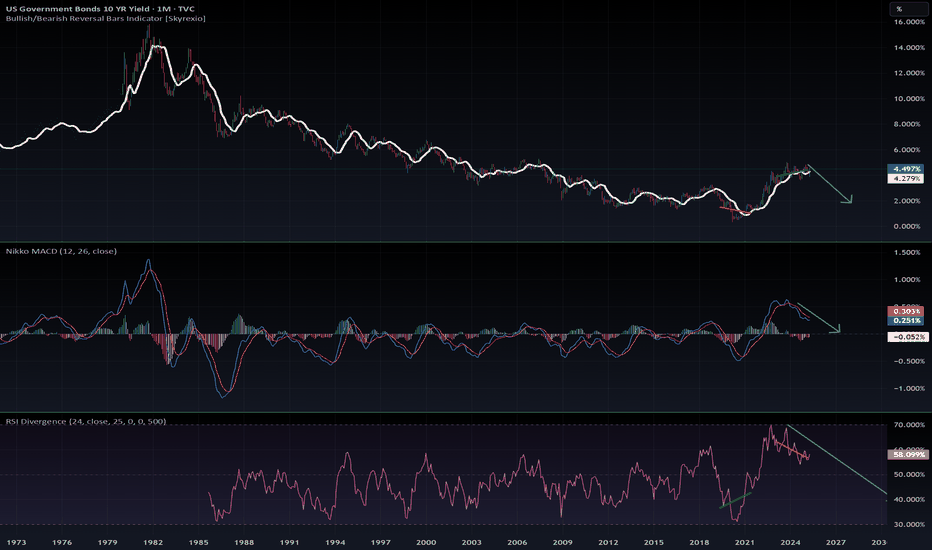932x550 pixels.
Task: Click the 6.000% price axis label
Action: [x=909, y=150]
